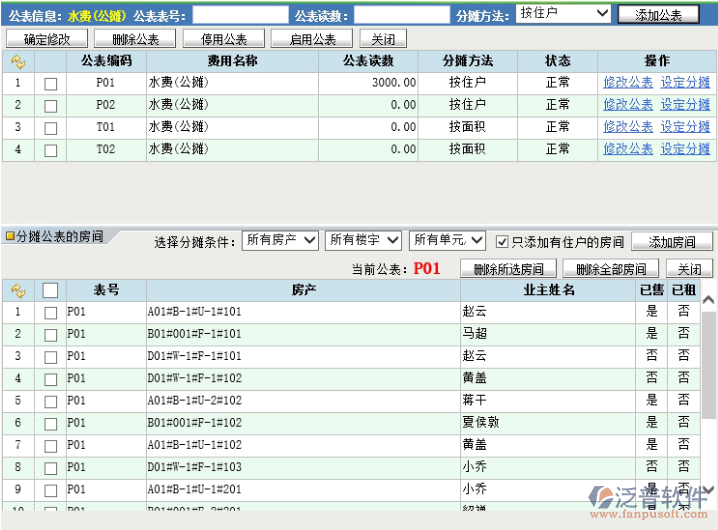
Task: Click the yellow icon beside 分摊公表的房间
Action: [10, 236]
